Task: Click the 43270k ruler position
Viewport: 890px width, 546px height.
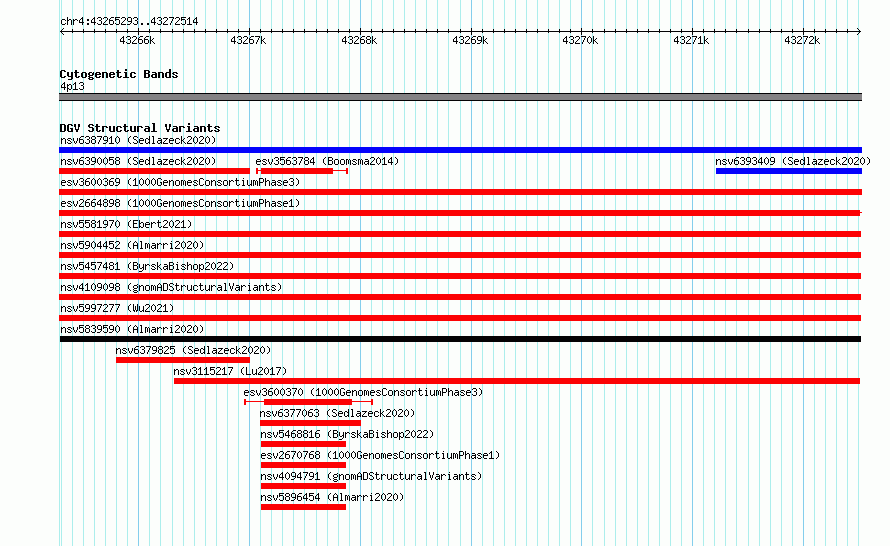Action: coord(580,40)
